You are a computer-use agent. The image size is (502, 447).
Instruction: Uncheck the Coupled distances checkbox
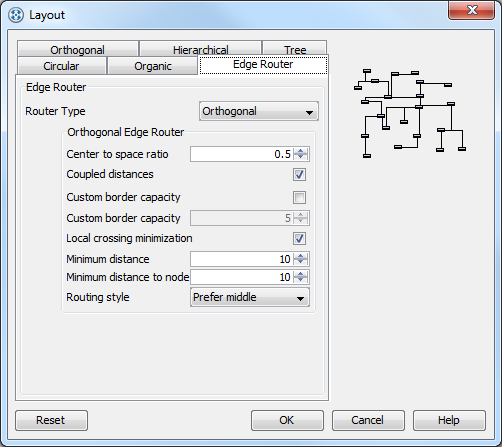tap(299, 174)
